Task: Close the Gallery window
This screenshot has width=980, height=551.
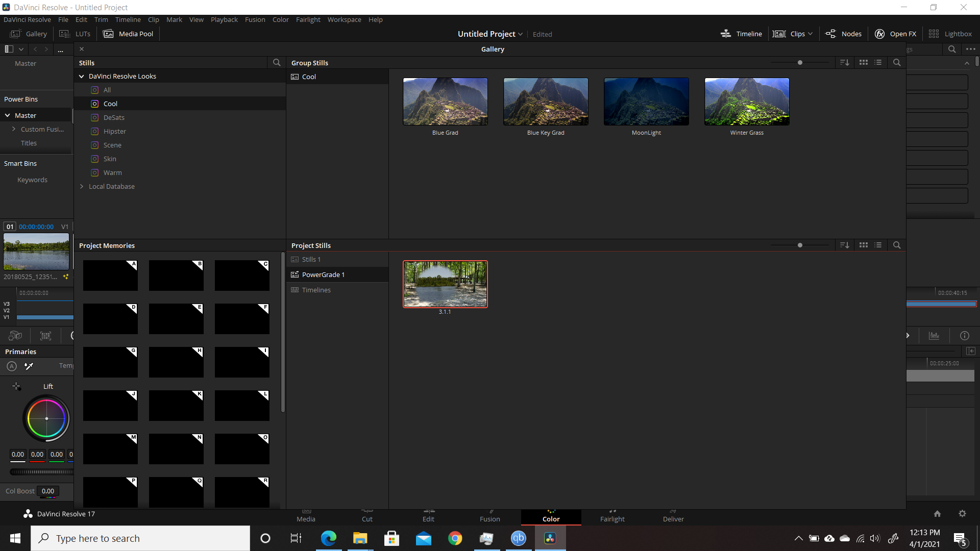Action: point(82,49)
